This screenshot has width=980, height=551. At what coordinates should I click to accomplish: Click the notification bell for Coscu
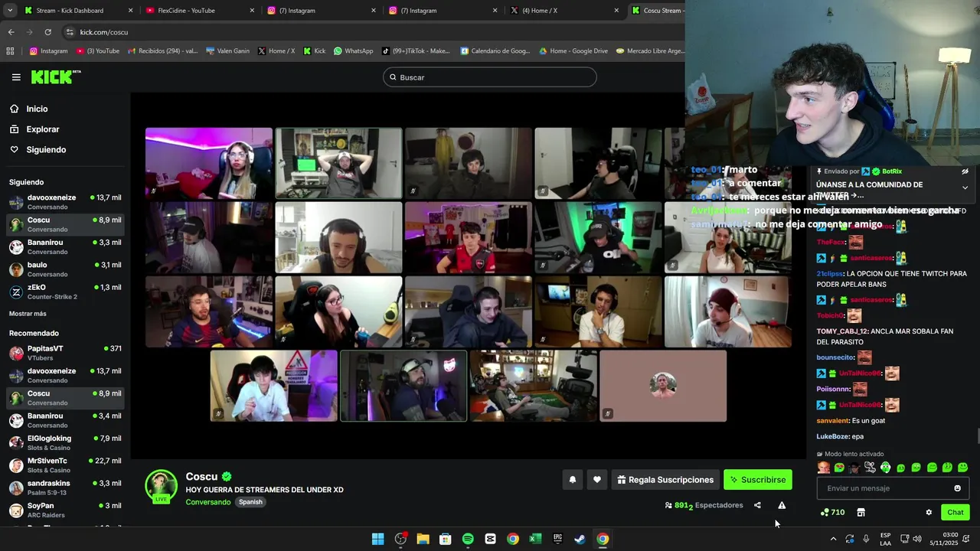click(572, 480)
